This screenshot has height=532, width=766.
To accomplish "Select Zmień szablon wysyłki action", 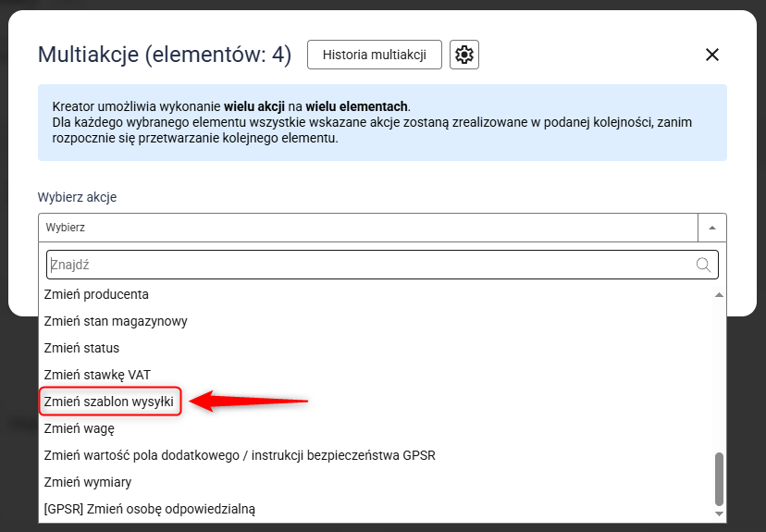I will pyautogui.click(x=109, y=402).
